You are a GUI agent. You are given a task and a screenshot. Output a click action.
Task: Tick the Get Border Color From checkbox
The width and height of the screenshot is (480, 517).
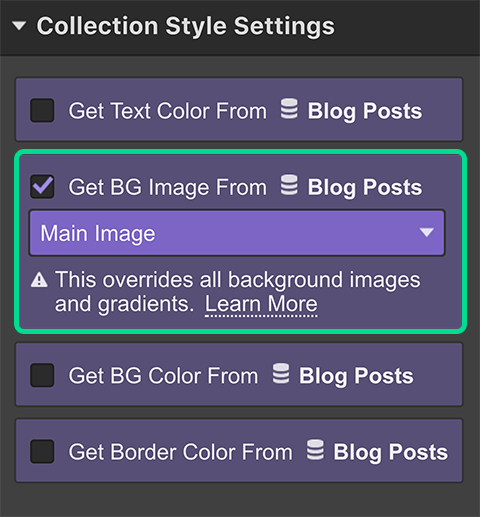42,451
